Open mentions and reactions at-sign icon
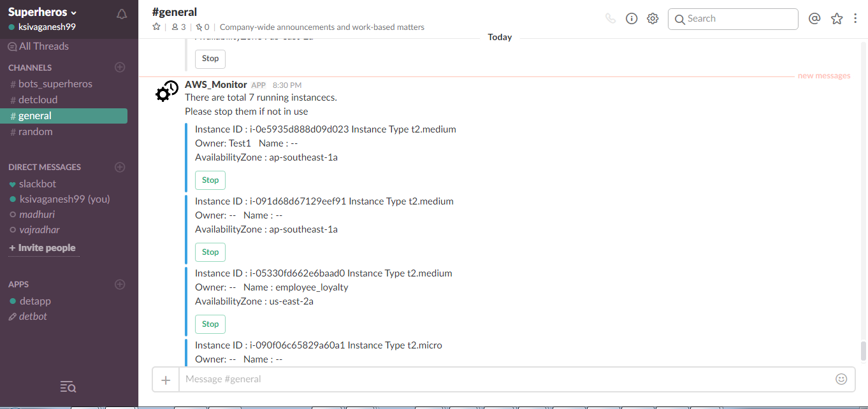 (x=814, y=18)
